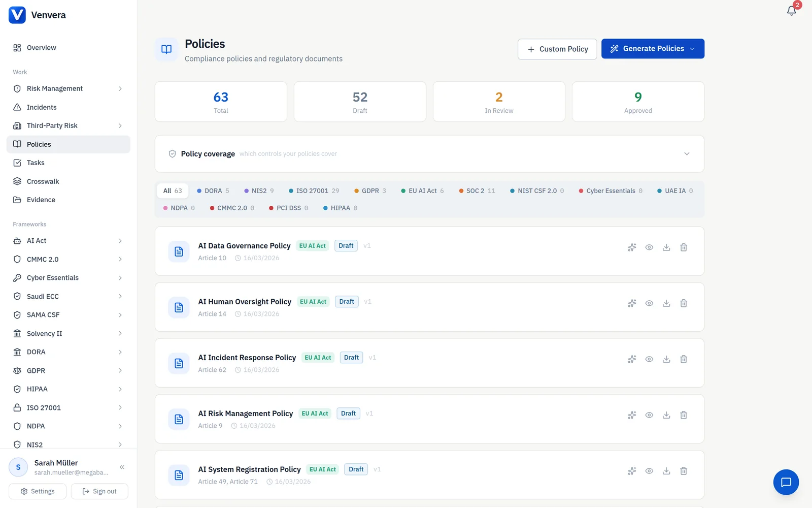This screenshot has height=508, width=812.
Task: Delete AI Human Oversight Policy
Action: click(684, 303)
